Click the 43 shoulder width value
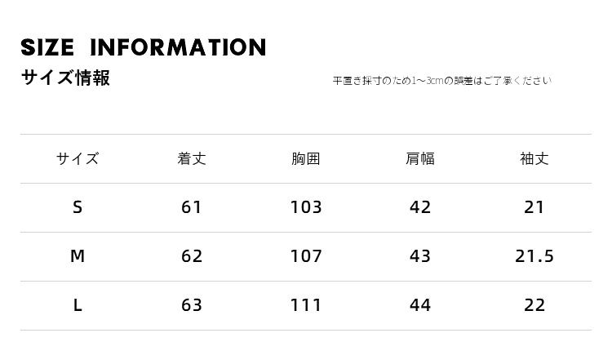 point(420,256)
